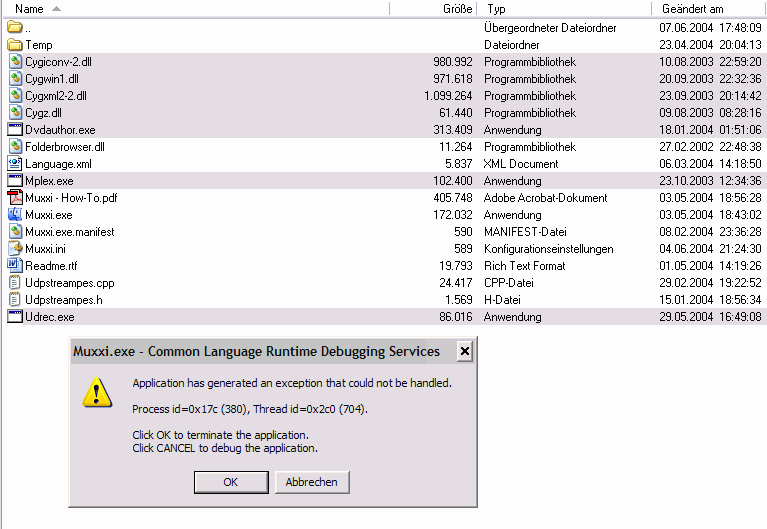This screenshot has height=529, width=767.
Task: Click the Dvdauthor.exe application icon
Action: click(15, 130)
